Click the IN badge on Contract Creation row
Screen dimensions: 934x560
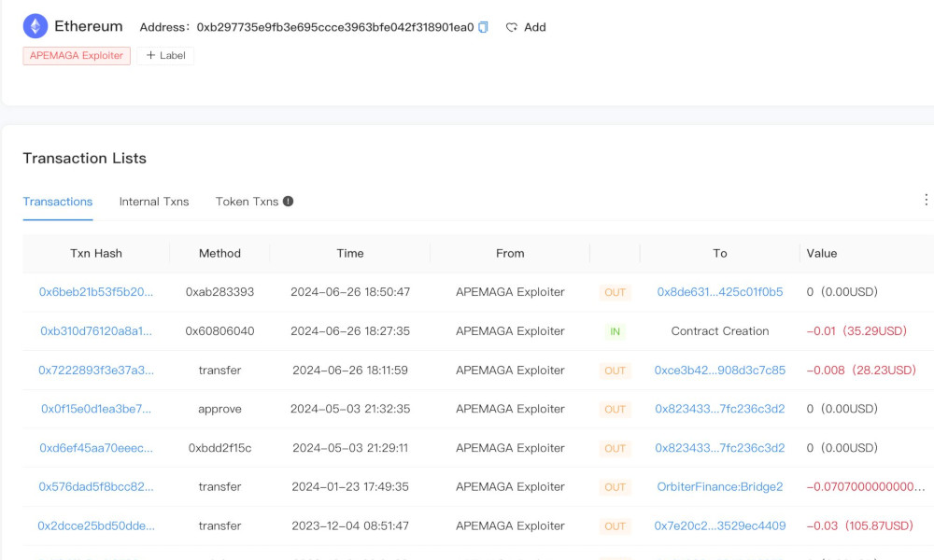pos(615,331)
